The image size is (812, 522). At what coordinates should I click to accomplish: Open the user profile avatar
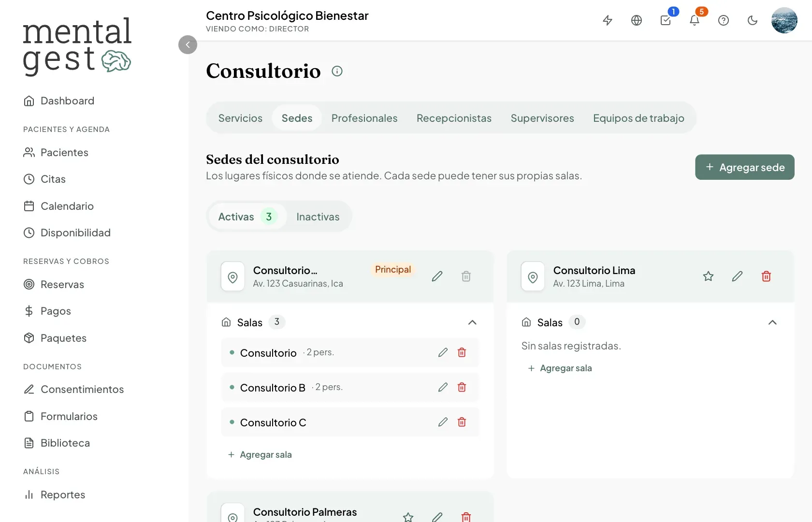(784, 20)
